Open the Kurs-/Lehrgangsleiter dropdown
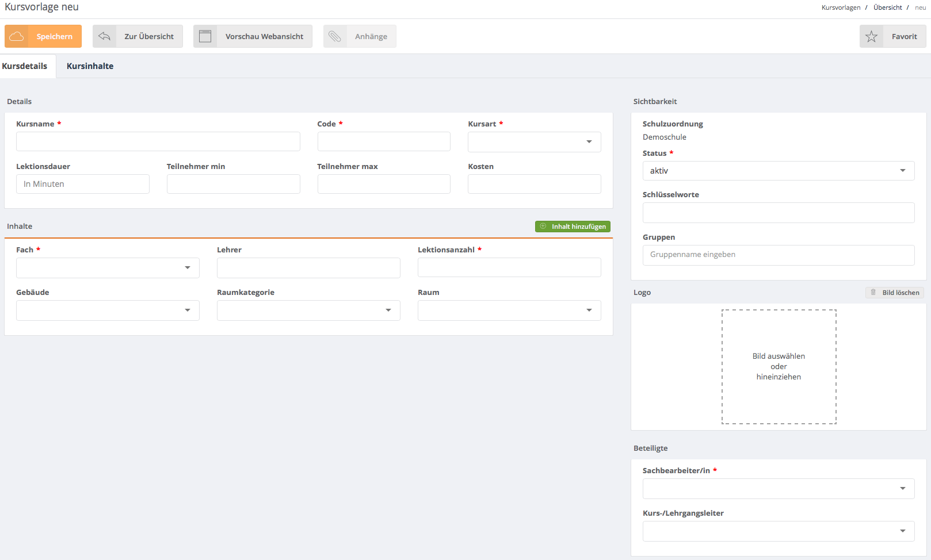This screenshot has width=931, height=560. tap(779, 531)
